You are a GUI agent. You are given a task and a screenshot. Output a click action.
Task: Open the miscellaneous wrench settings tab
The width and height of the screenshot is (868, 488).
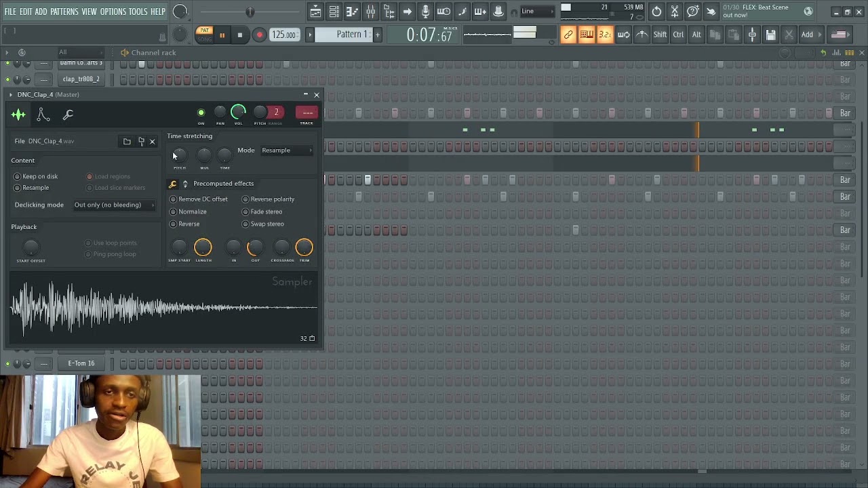point(68,115)
